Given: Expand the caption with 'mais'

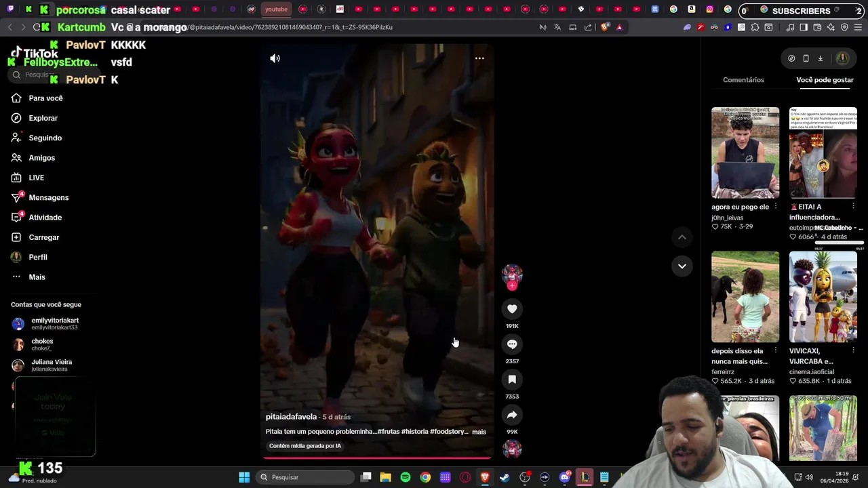Looking at the screenshot, I should [479, 432].
